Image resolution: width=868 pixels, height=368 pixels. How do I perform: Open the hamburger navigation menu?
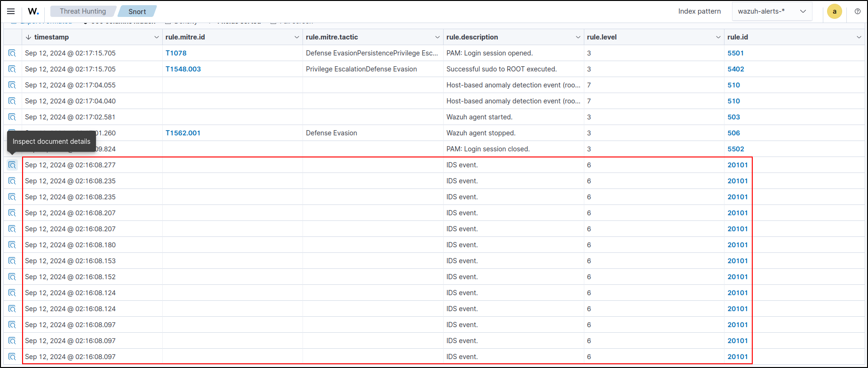coord(11,11)
